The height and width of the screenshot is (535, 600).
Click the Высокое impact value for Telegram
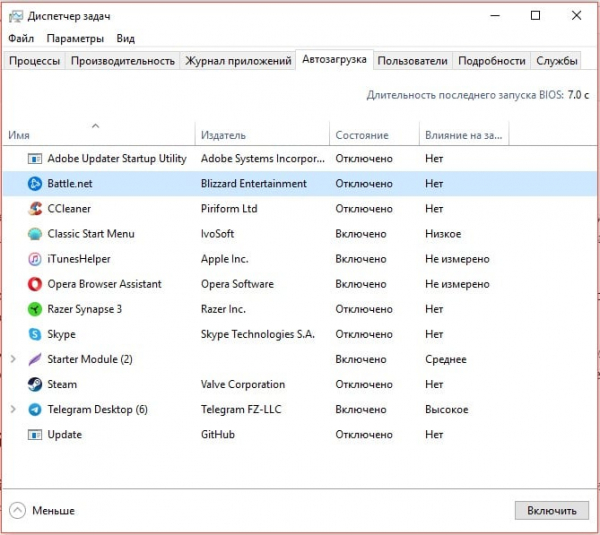(x=447, y=409)
